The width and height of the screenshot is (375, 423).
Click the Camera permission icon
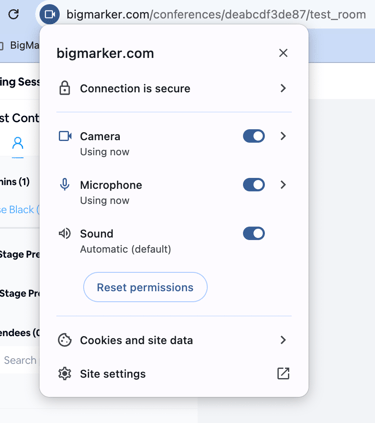(65, 136)
